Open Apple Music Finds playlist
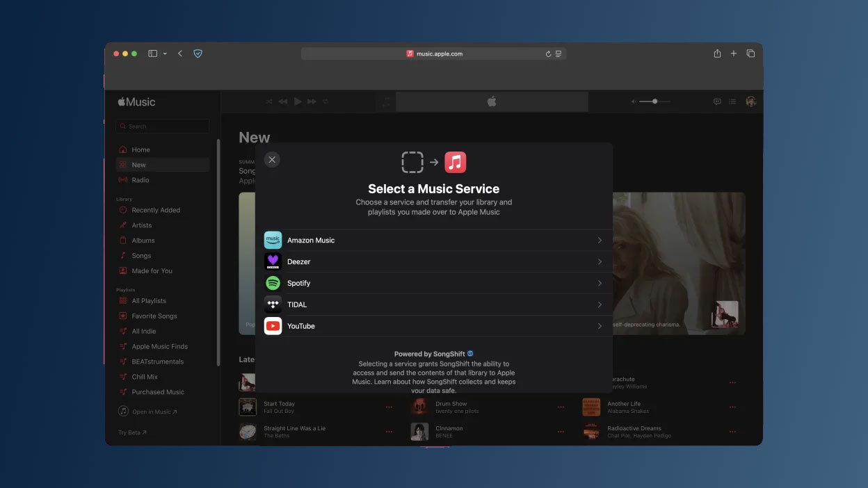The image size is (868, 488). pos(162,347)
